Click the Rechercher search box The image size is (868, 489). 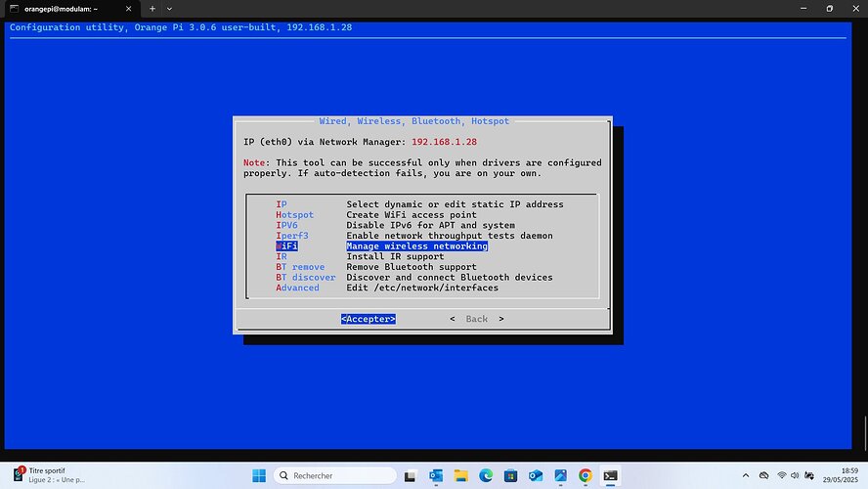point(335,475)
